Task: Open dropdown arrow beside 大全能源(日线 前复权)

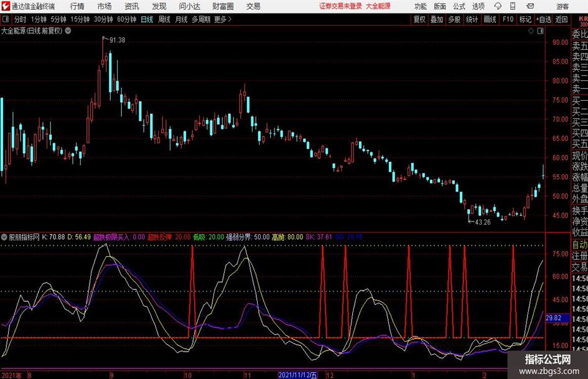Action: pos(68,31)
